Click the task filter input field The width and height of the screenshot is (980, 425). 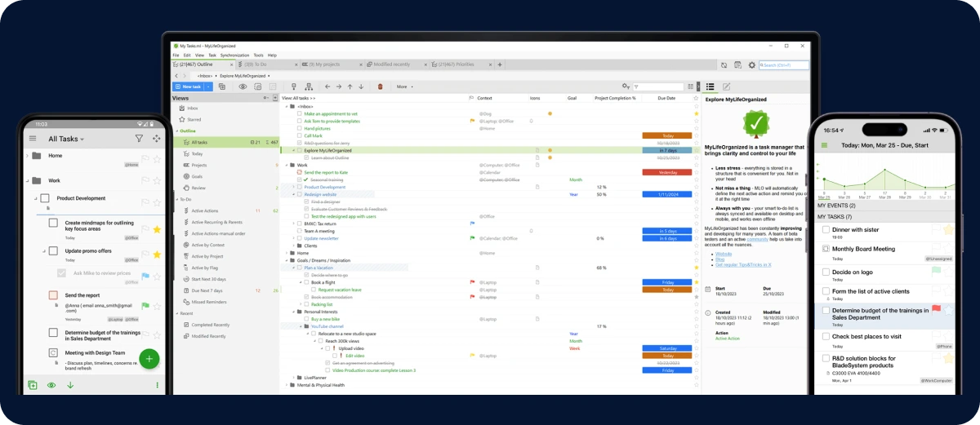659,86
